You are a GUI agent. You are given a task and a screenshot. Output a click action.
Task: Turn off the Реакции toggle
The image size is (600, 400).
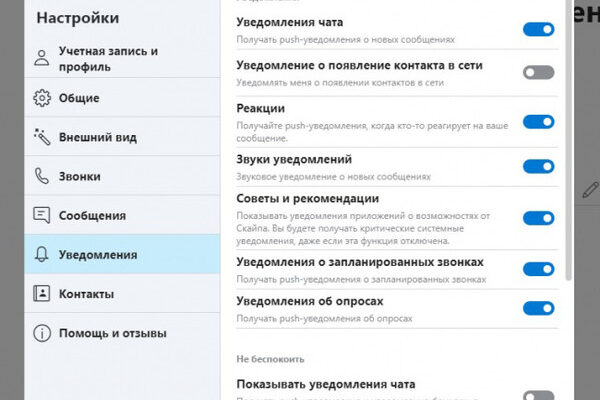538,122
